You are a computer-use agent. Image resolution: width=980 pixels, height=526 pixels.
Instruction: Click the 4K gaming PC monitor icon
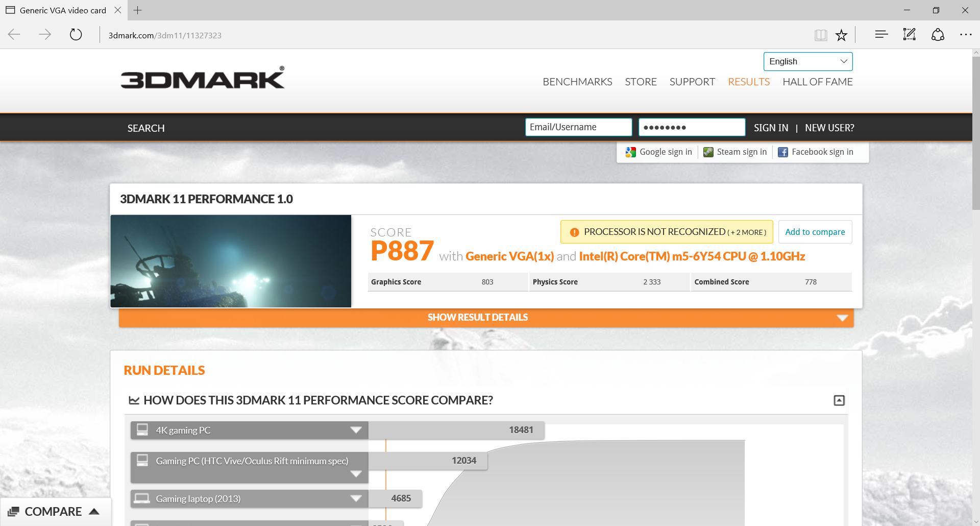(142, 429)
